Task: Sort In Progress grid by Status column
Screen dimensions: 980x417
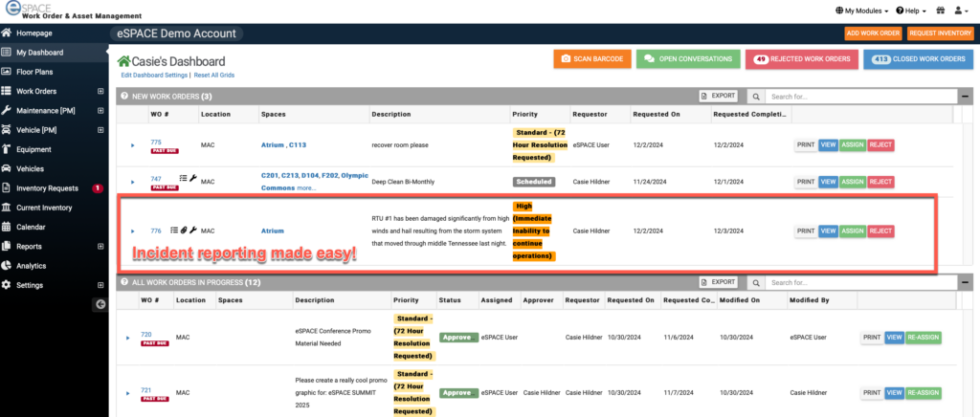Action: click(x=449, y=300)
